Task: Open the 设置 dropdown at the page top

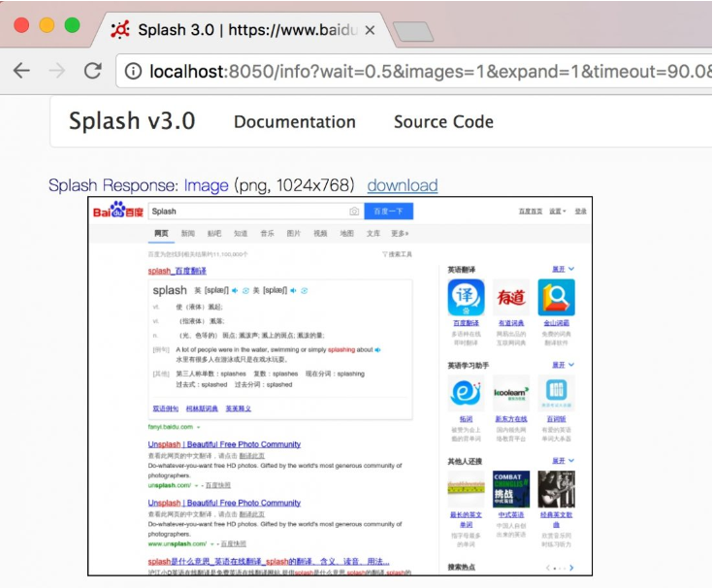Action: click(x=557, y=212)
